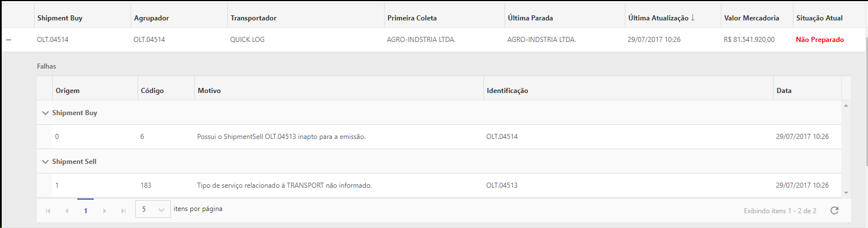
Task: Sort failures by Código column
Action: pos(152,91)
